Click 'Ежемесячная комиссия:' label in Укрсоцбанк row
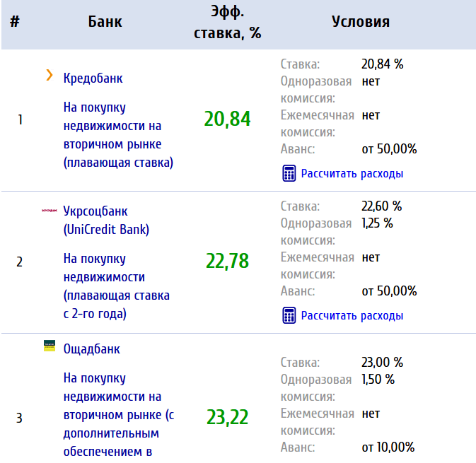This screenshot has width=476, height=463. [318, 266]
